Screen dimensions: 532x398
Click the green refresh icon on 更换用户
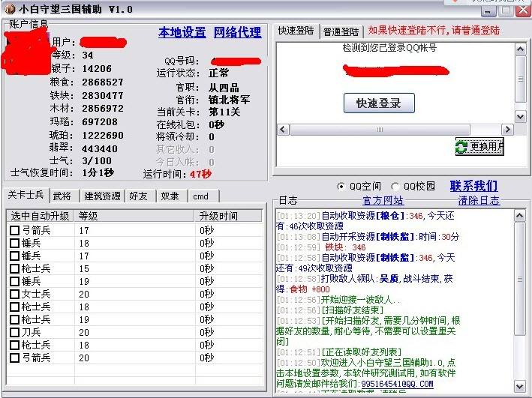461,147
